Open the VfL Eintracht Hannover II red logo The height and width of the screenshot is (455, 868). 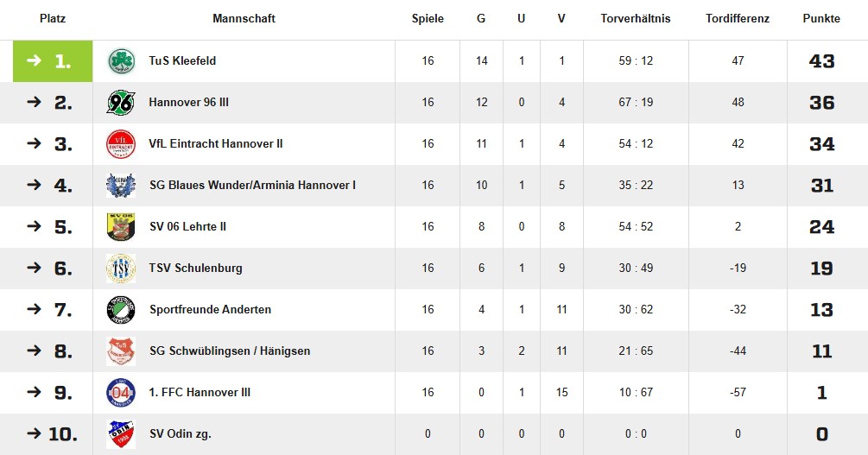coord(121,144)
